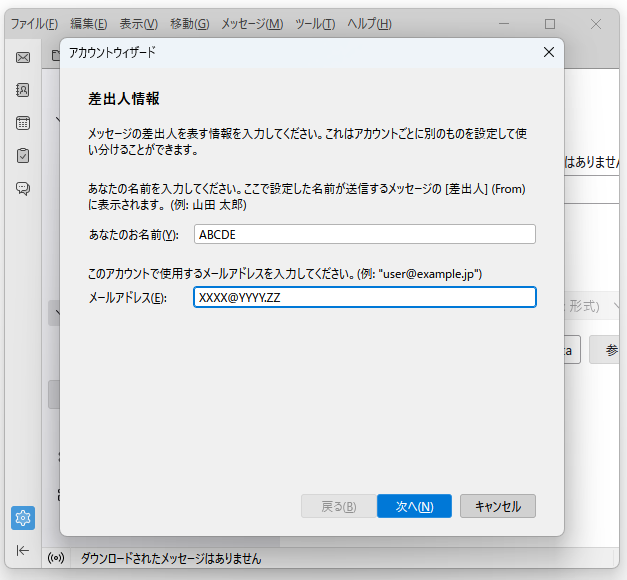The image size is (627, 580).
Task: Close the アカウントウィザード dialog
Action: 548,52
